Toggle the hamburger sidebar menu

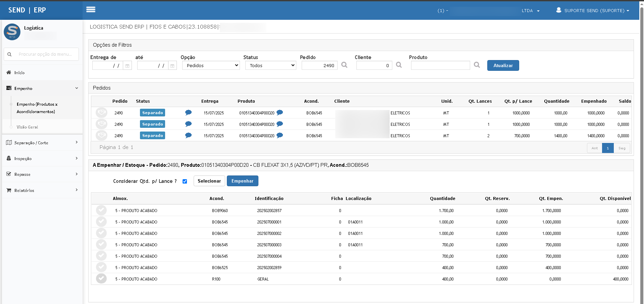(x=91, y=9)
